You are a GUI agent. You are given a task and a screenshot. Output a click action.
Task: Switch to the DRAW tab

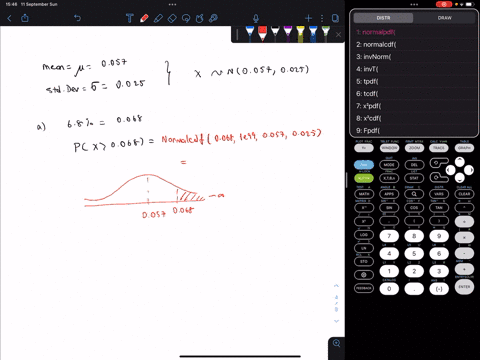[x=445, y=18]
